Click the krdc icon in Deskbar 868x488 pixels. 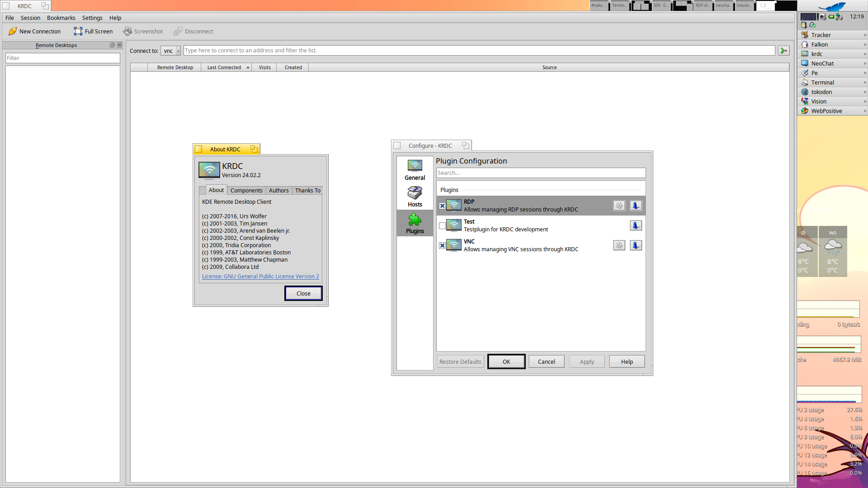805,54
